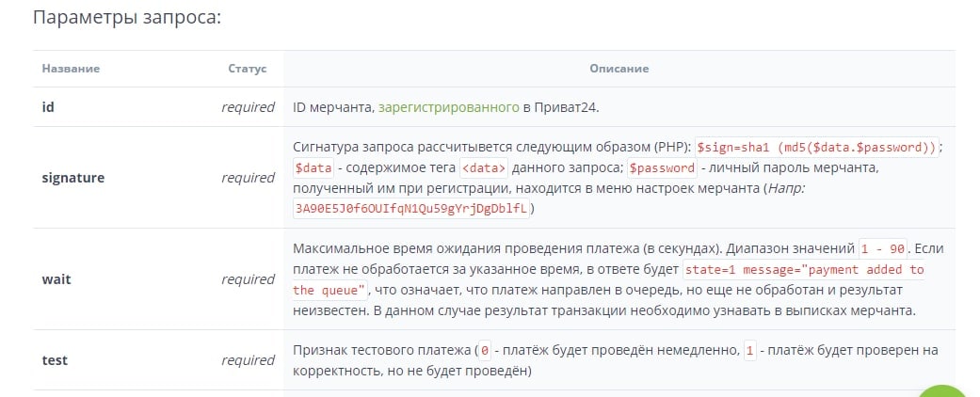
Task: Select the "id" parameter name
Action: (x=48, y=107)
